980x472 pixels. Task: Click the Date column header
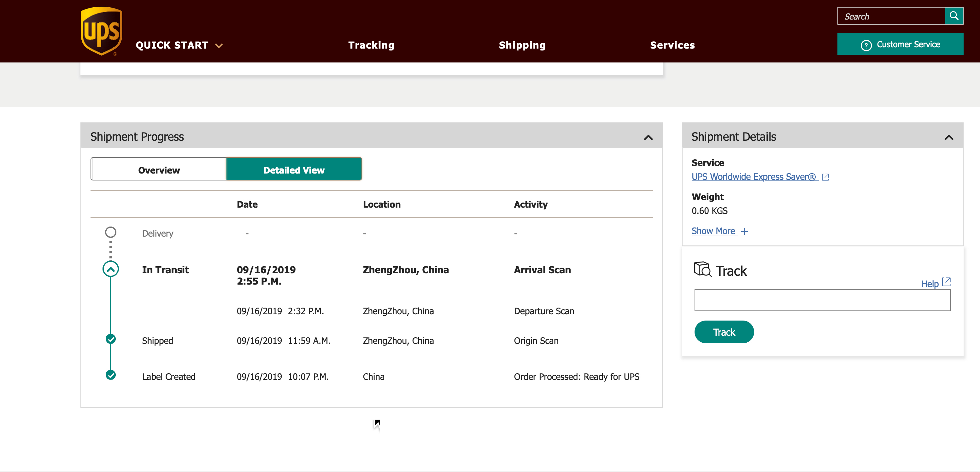pos(247,204)
